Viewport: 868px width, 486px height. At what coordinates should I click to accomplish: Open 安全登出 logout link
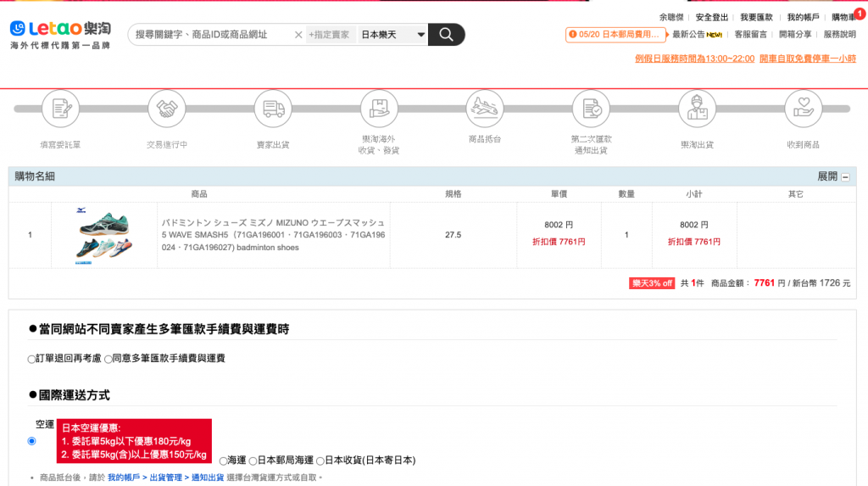[711, 17]
